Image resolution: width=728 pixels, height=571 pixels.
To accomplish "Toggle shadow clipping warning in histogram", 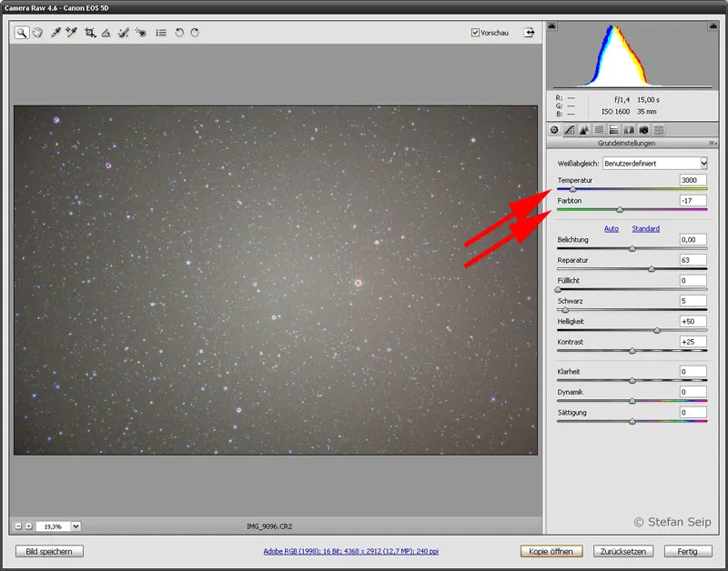I will 551,26.
